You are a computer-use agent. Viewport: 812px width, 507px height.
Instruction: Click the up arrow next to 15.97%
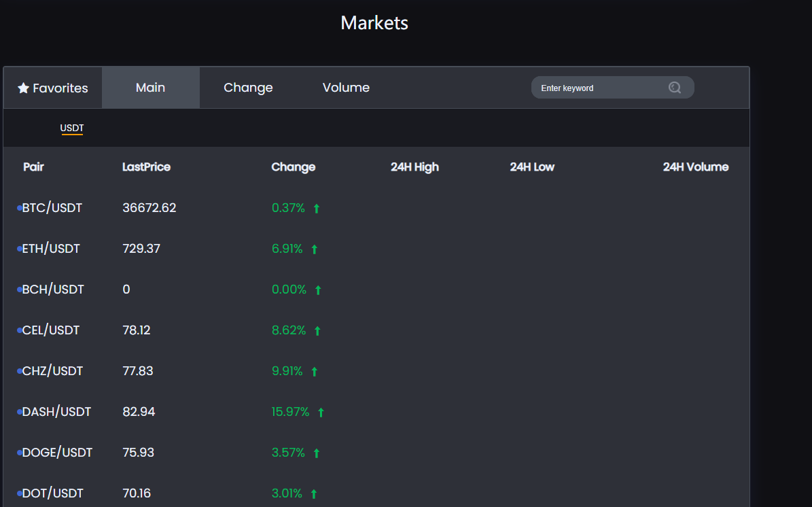321,413
